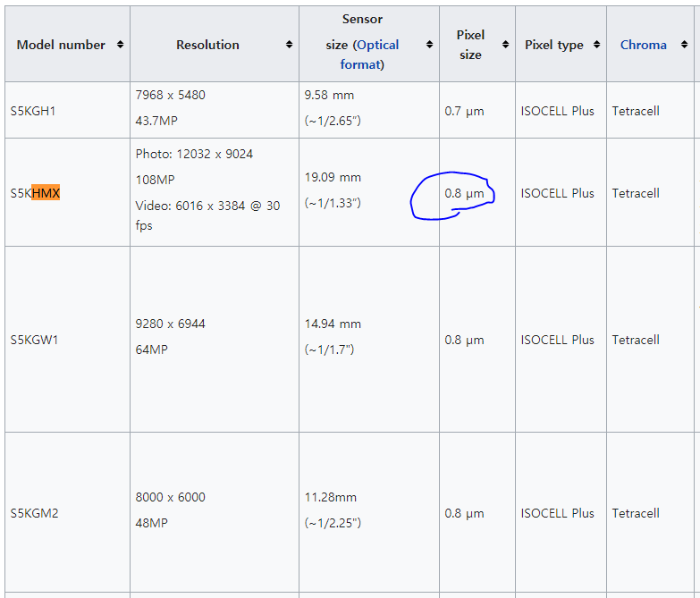Click Tetracell in the S5KGW1 row
This screenshot has height=598, width=700.
[x=636, y=340]
